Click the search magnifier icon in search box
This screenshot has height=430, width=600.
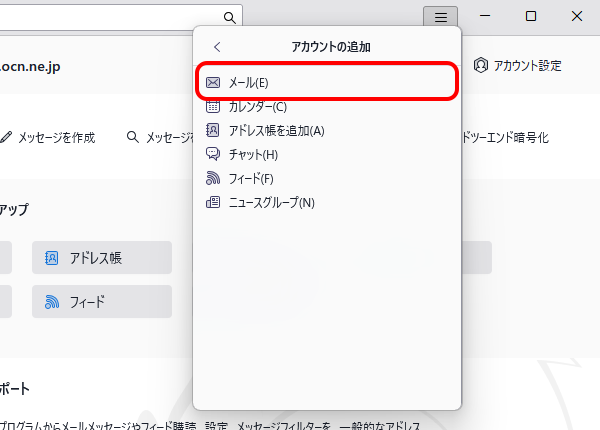(230, 18)
